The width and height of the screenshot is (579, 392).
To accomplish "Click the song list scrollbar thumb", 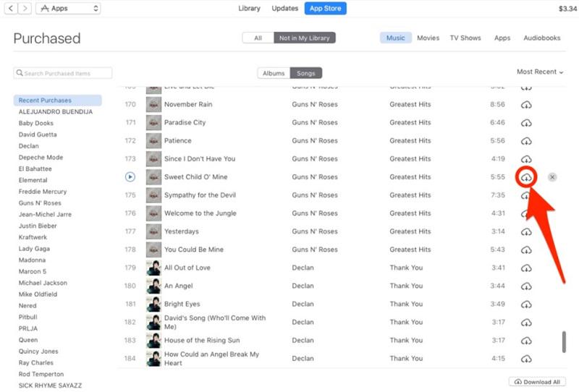I will (564, 342).
